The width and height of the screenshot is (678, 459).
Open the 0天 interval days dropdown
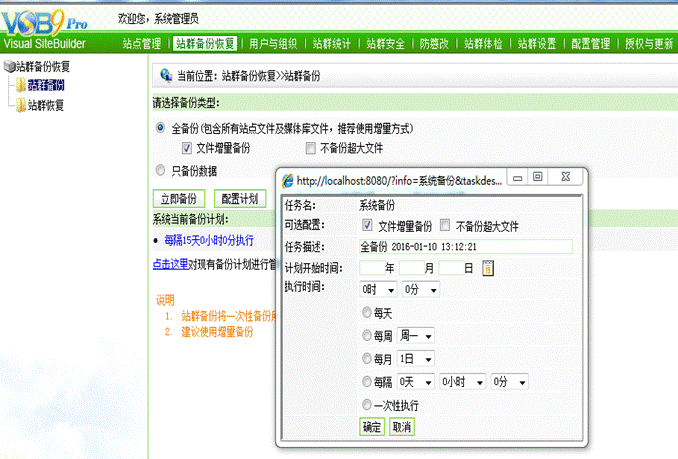click(x=416, y=382)
